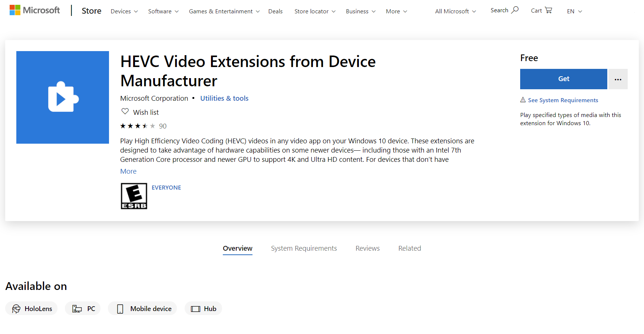Switch to the Reviews tab

[367, 248]
